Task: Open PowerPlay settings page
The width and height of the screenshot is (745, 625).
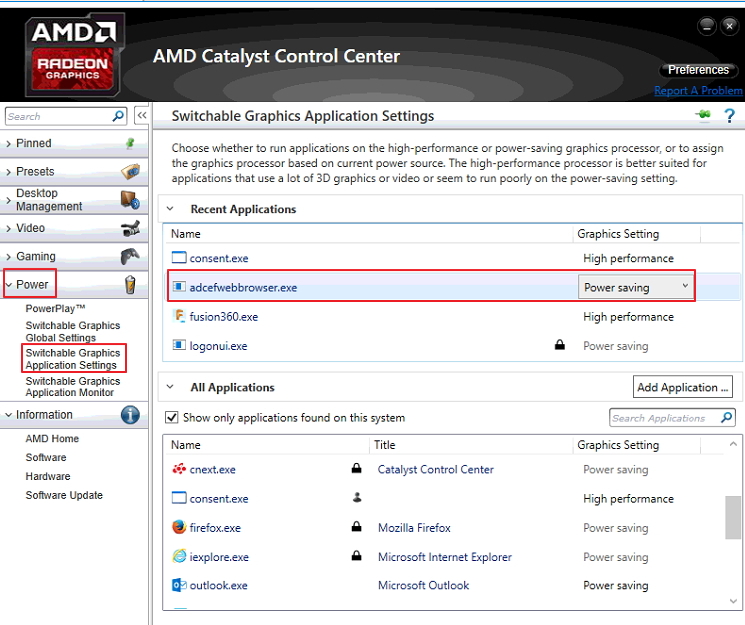Action: (56, 308)
